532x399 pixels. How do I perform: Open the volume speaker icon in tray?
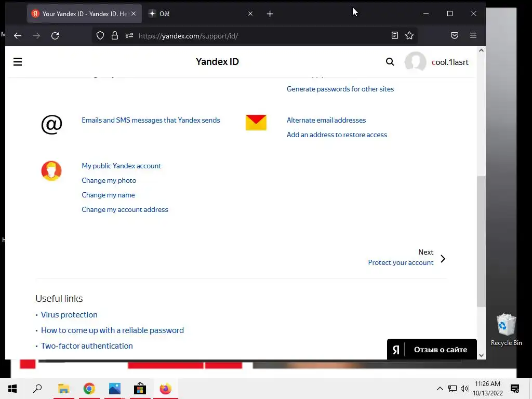coord(464,389)
